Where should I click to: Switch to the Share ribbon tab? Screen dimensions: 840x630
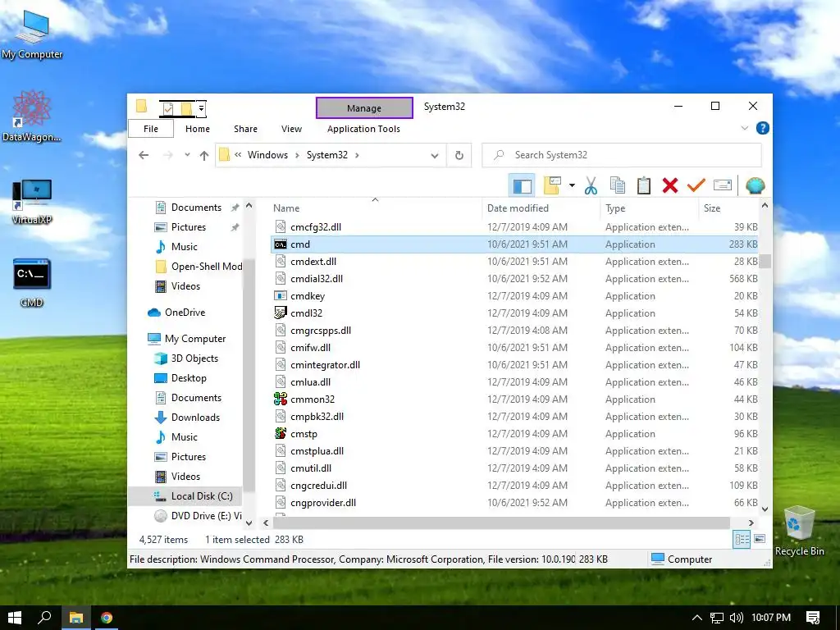245,129
